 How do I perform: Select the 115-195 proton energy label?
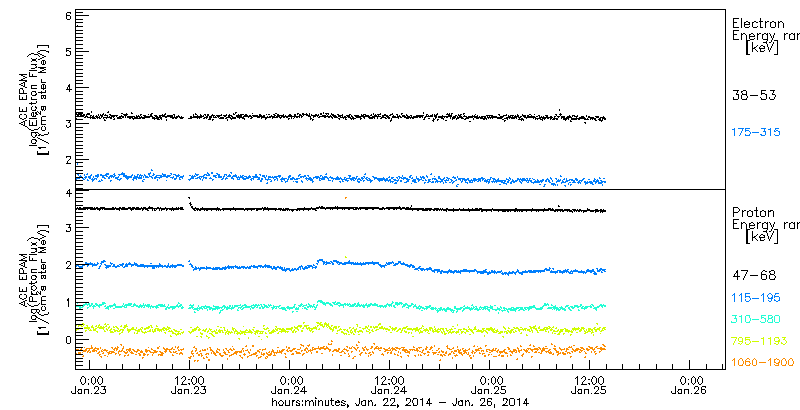pos(756,299)
